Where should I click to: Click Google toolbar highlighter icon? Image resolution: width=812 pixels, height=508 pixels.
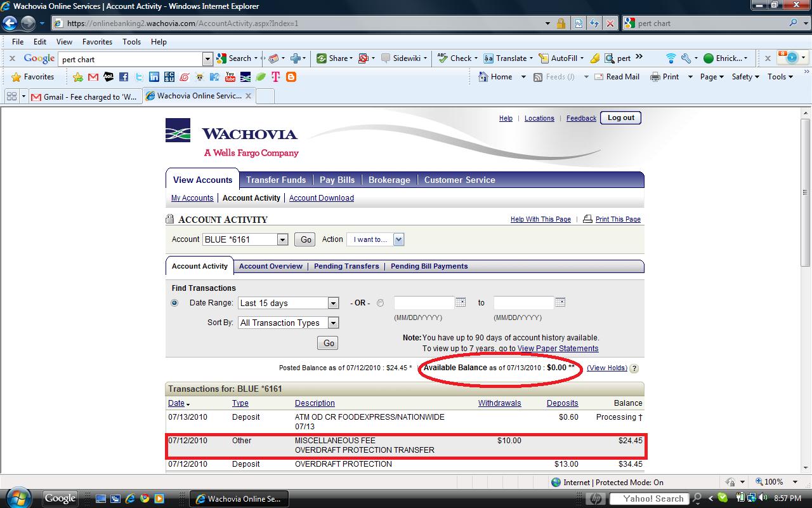click(594, 58)
